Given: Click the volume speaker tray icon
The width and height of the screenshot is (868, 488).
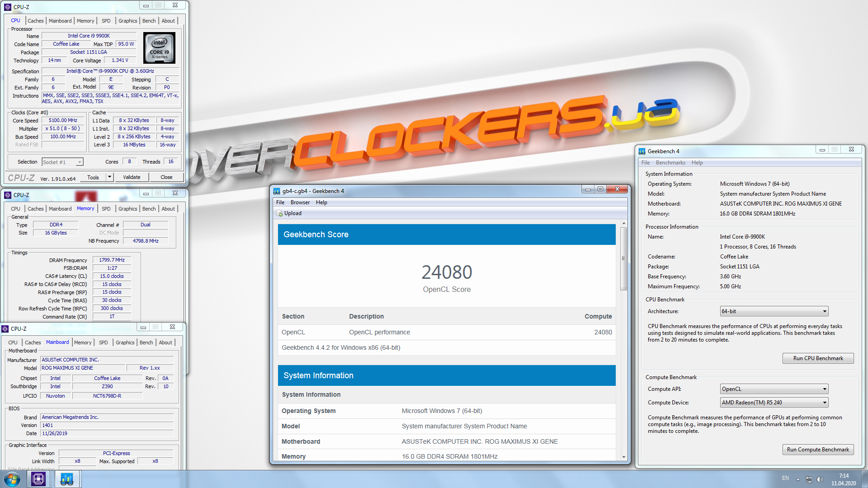Looking at the screenshot, I should coord(820,479).
